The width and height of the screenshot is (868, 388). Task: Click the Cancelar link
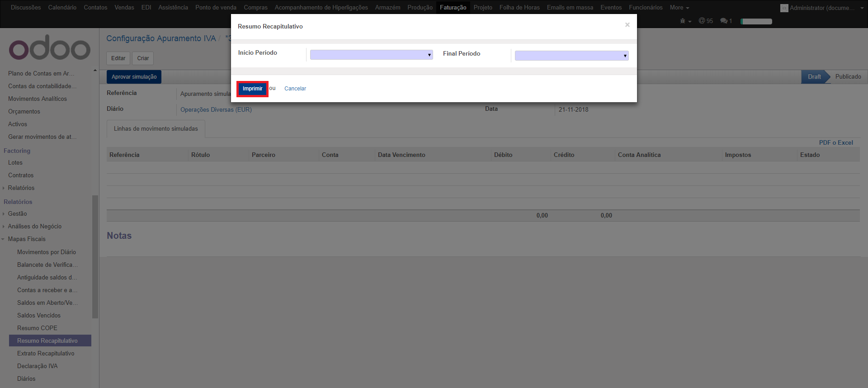pyautogui.click(x=295, y=89)
